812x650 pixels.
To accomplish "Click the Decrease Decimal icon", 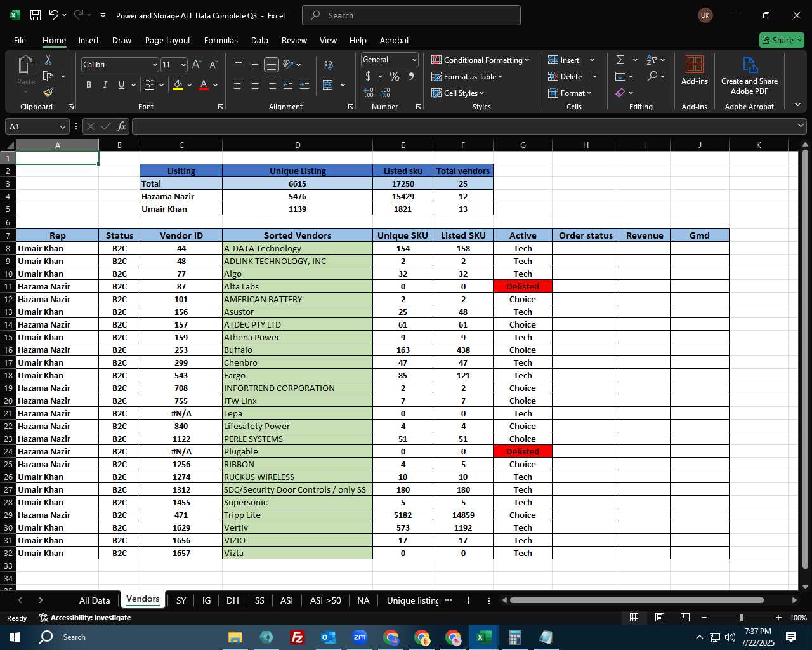I will 386,93.
